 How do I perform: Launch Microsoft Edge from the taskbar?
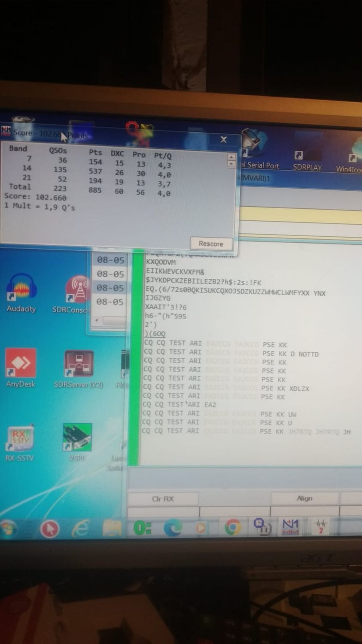click(x=173, y=528)
